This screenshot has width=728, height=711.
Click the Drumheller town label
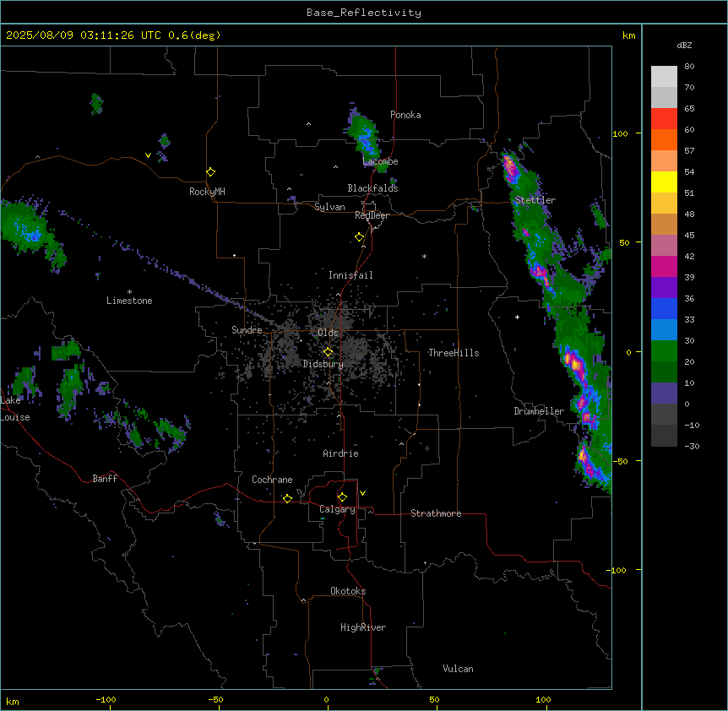click(539, 411)
